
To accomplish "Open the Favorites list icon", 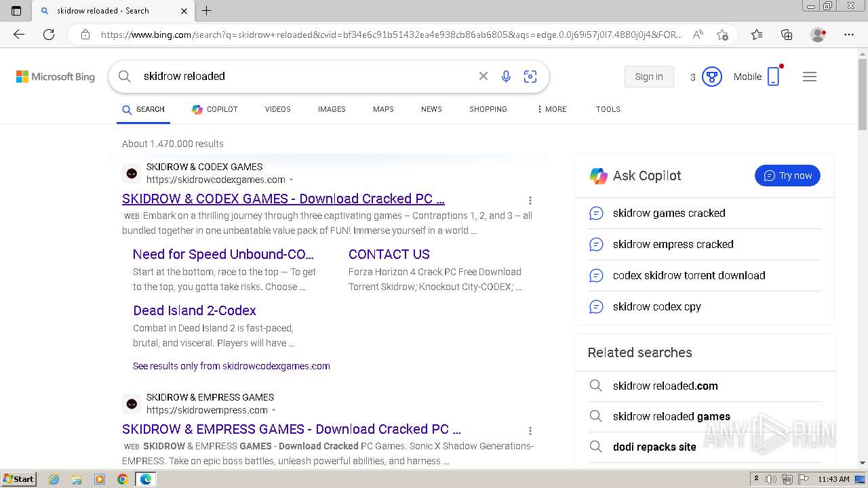I will 757,35.
